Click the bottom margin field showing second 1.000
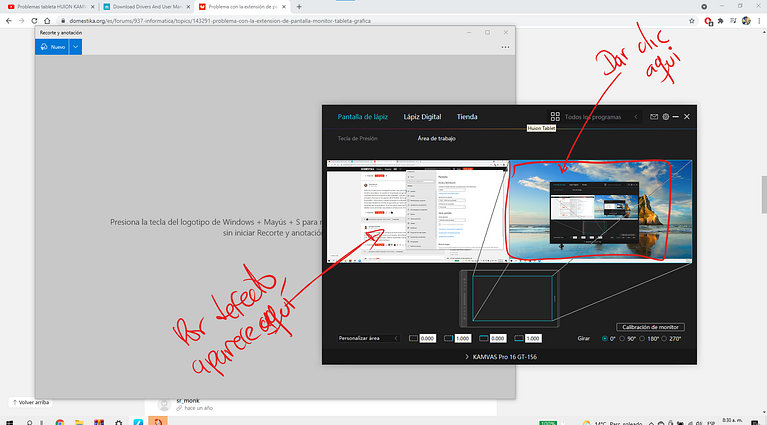This screenshot has width=767, height=425. tap(533, 338)
